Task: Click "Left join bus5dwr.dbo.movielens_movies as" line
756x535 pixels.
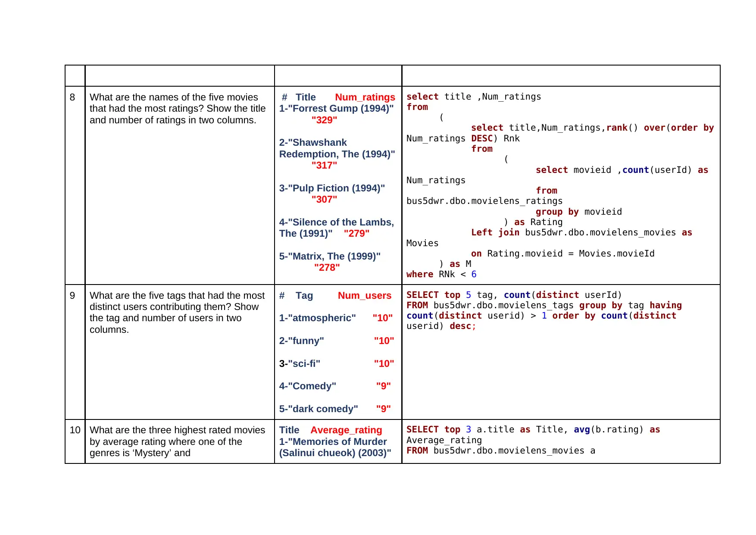Action: click(581, 233)
